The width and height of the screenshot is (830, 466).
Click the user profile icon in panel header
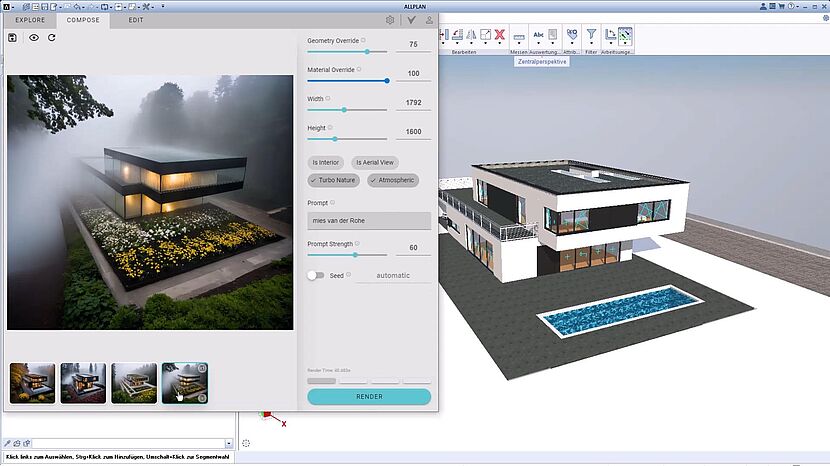pyautogui.click(x=429, y=19)
